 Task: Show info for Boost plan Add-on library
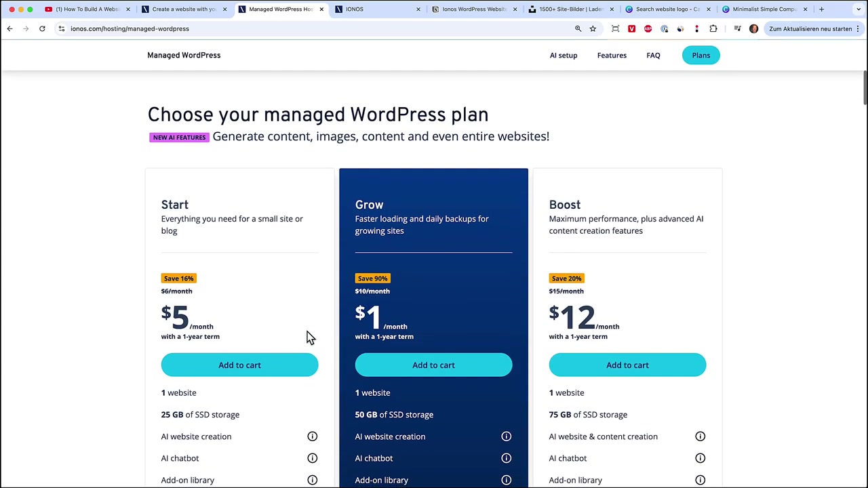click(x=700, y=480)
